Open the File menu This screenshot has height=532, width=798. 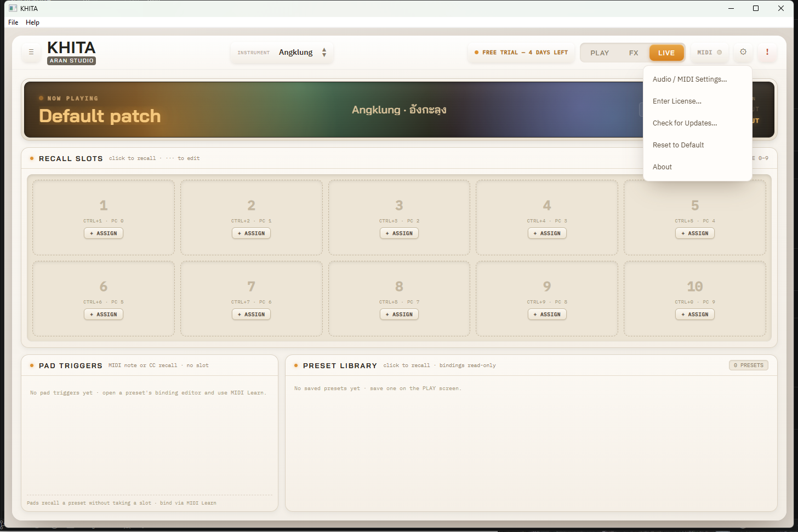[x=13, y=22]
